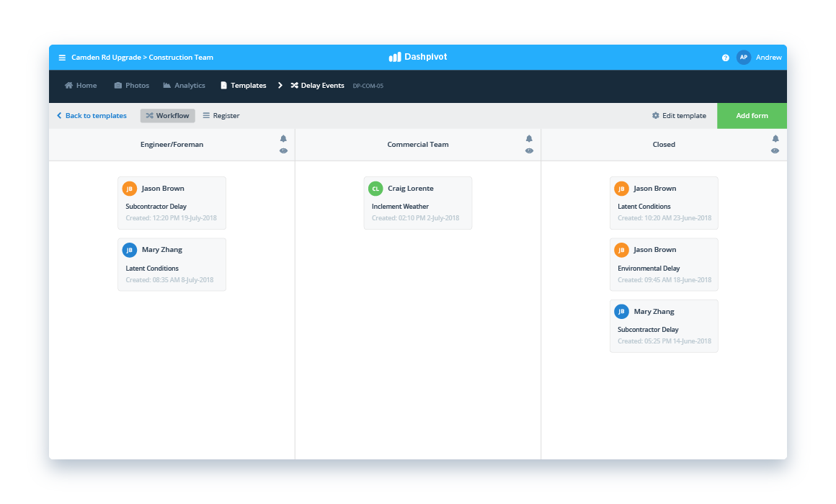Click the green CL avatar icon
Screen dimensions: 836x504
(x=375, y=189)
